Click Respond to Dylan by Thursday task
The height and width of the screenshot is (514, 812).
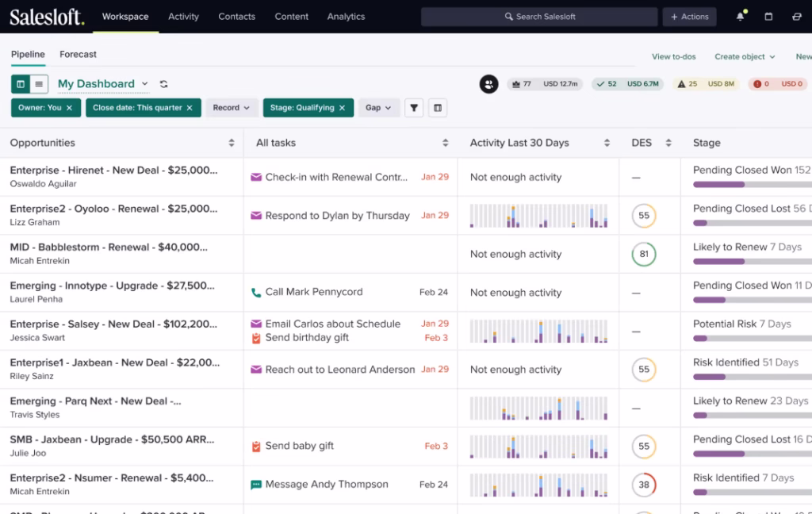click(x=337, y=216)
